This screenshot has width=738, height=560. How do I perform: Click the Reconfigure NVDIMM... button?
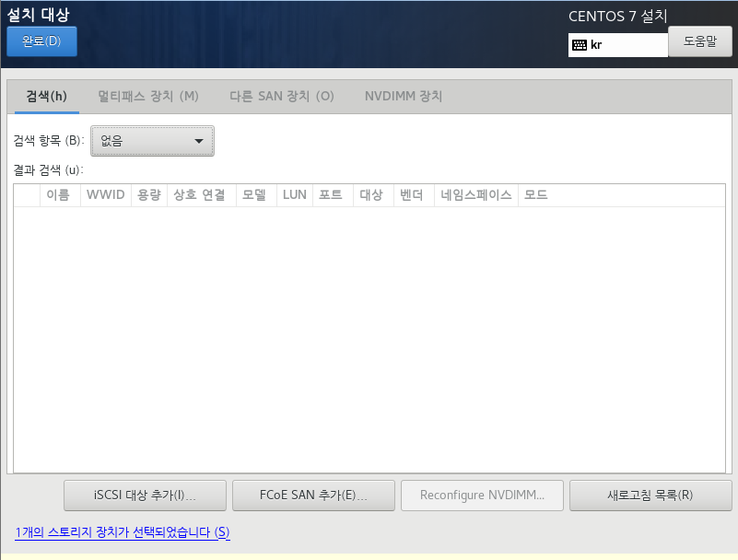pyautogui.click(x=482, y=496)
